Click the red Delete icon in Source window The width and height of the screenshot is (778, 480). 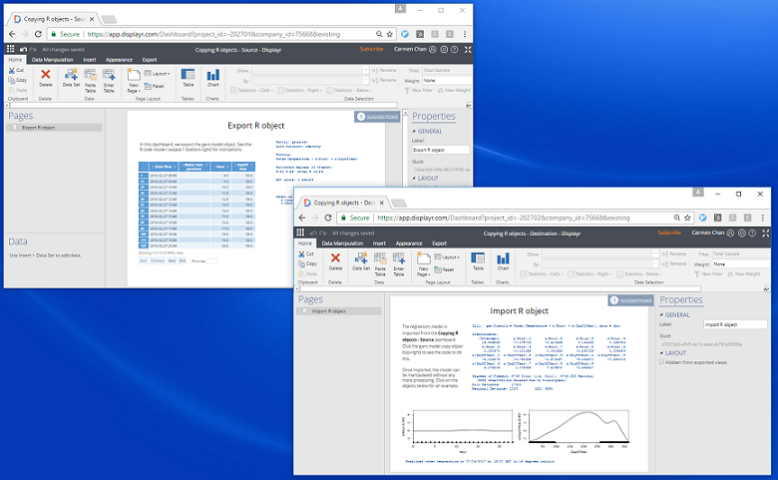45,74
